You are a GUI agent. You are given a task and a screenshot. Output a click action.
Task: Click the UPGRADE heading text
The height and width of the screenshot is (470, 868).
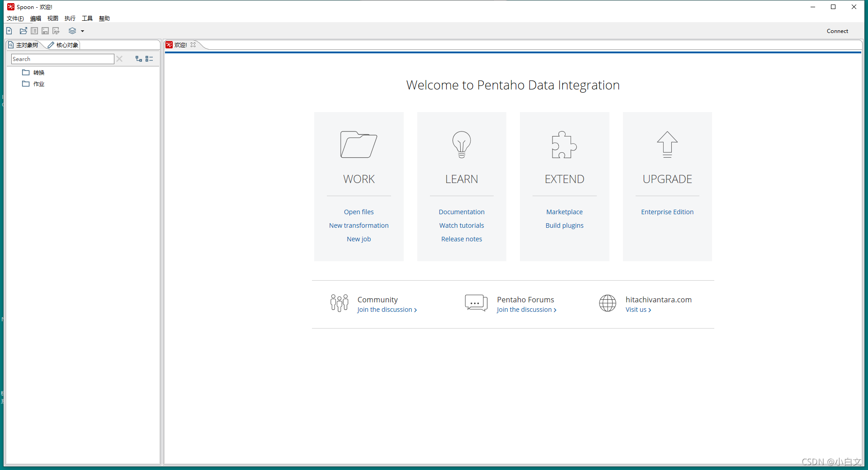667,179
